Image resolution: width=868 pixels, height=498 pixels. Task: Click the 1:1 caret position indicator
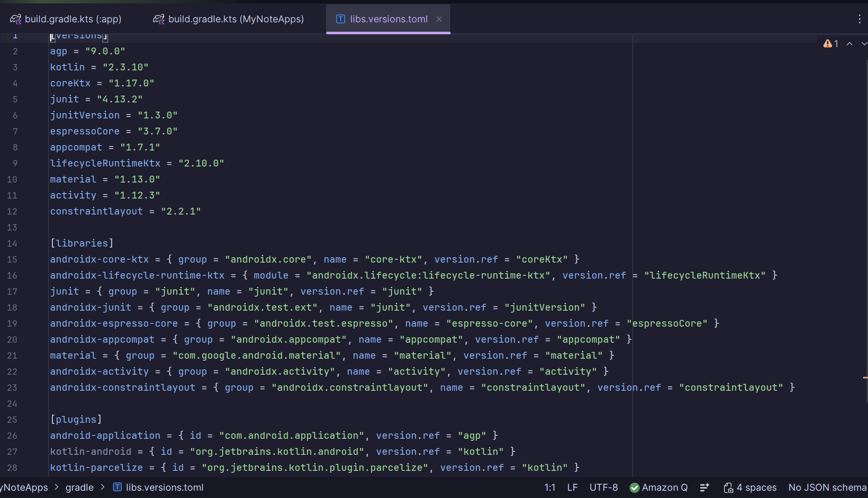pos(550,487)
